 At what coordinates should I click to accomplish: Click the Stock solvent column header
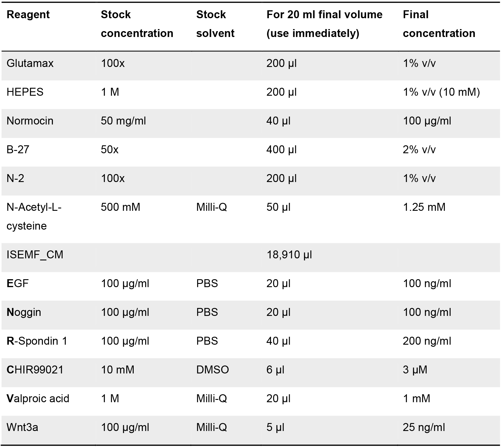click(215, 24)
